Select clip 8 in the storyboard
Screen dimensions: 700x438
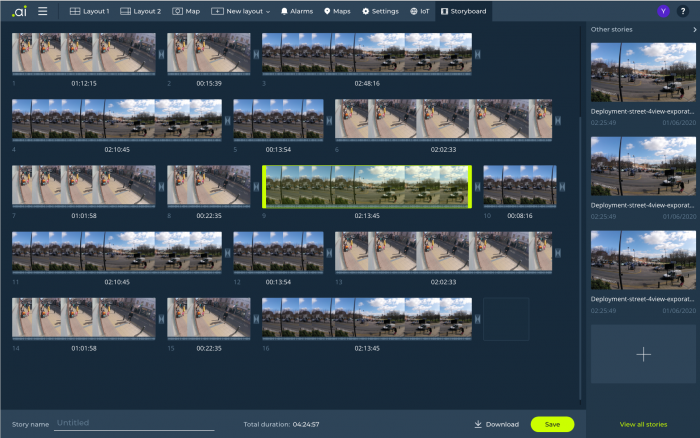click(x=209, y=186)
